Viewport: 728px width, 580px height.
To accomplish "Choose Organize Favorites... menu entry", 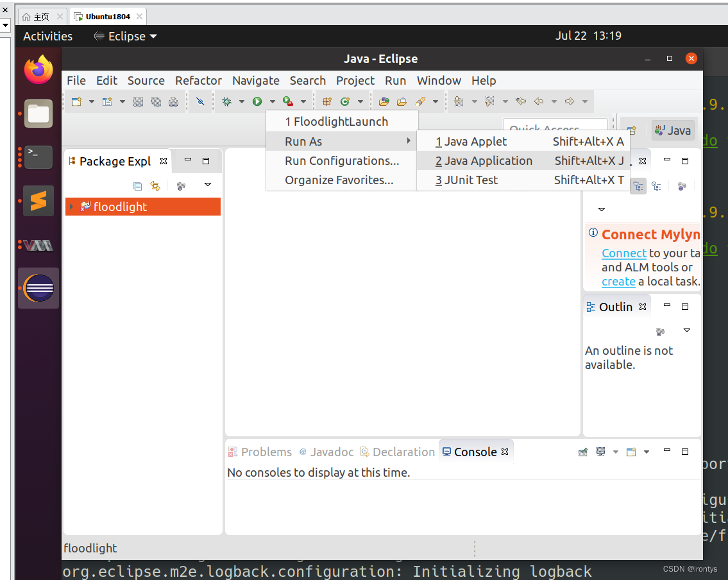I will click(342, 180).
